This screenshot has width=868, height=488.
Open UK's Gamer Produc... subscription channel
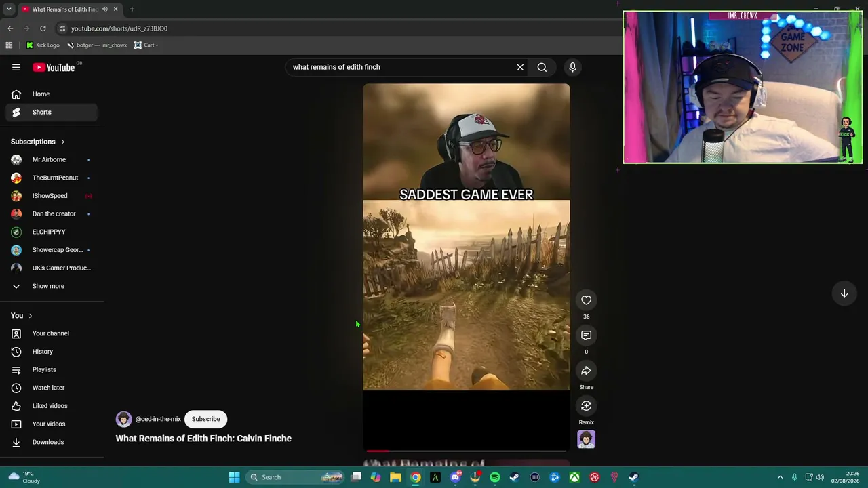pos(52,268)
